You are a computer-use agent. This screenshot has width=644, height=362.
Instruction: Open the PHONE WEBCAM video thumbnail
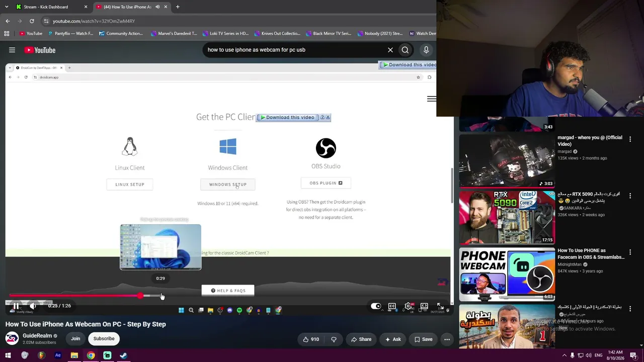click(x=507, y=274)
